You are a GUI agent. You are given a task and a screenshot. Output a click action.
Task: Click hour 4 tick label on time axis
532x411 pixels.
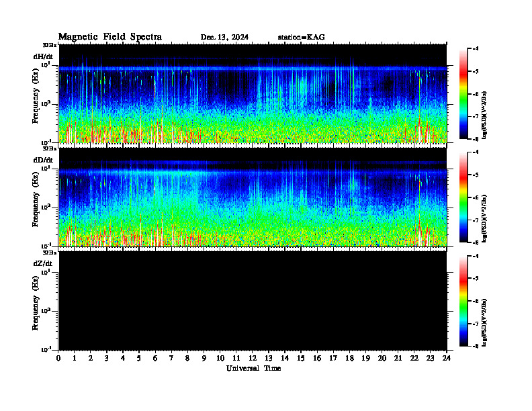pos(123,358)
